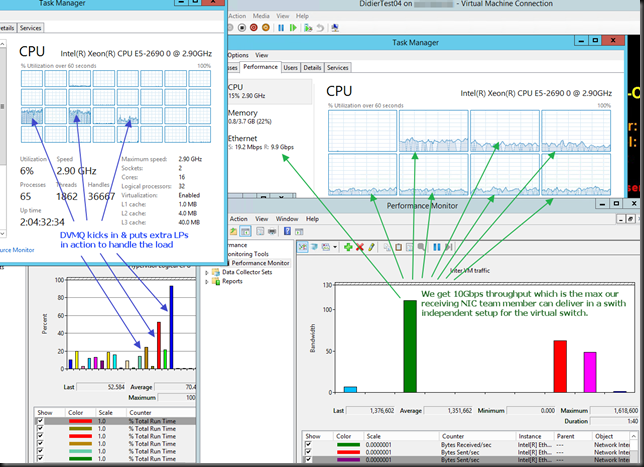Viewport: 644px width, 467px height.
Task: Click the green Reset/Start icon in VM toolbar
Action: tap(293, 28)
